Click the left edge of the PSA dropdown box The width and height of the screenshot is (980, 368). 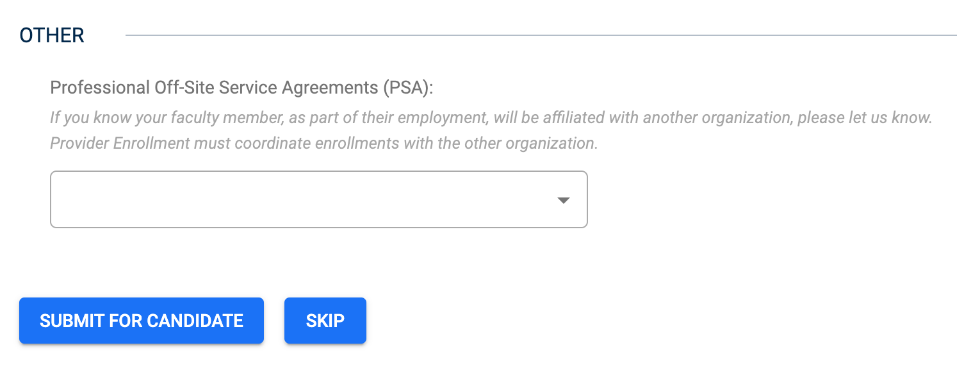click(54, 199)
